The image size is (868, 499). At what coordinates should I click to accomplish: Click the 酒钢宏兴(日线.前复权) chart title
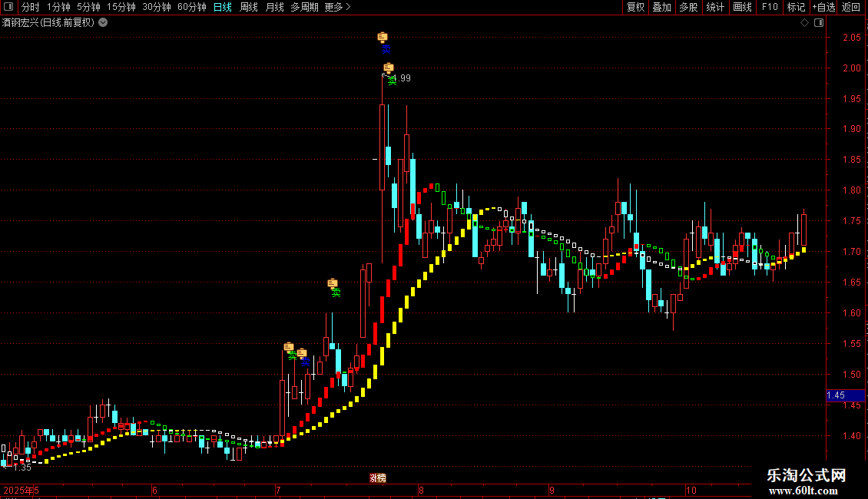(48, 23)
